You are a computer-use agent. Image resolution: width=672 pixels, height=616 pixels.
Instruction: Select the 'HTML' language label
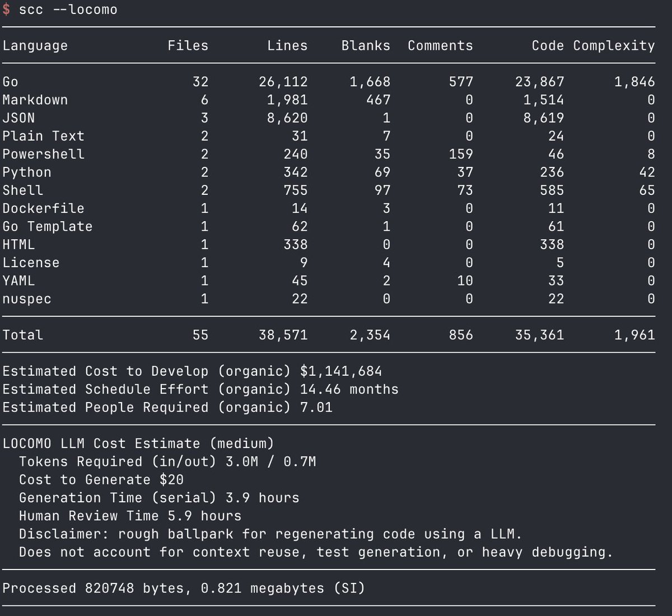[18, 245]
